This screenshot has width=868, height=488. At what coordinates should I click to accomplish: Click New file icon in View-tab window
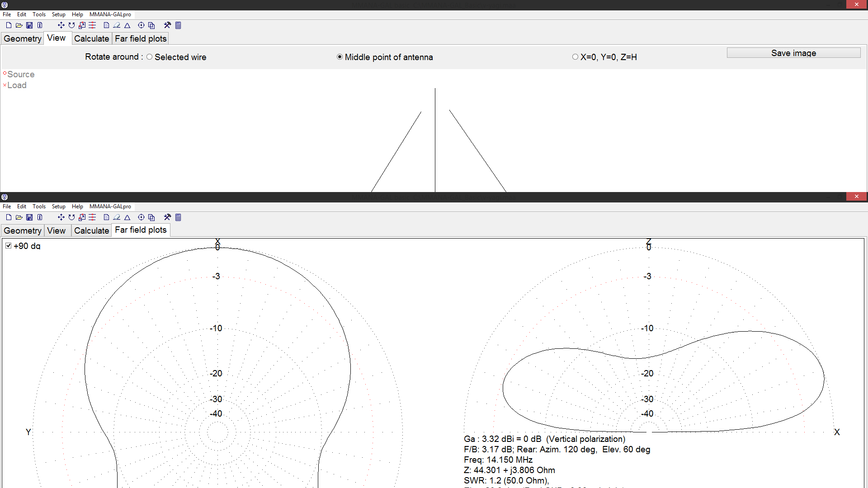click(x=9, y=25)
